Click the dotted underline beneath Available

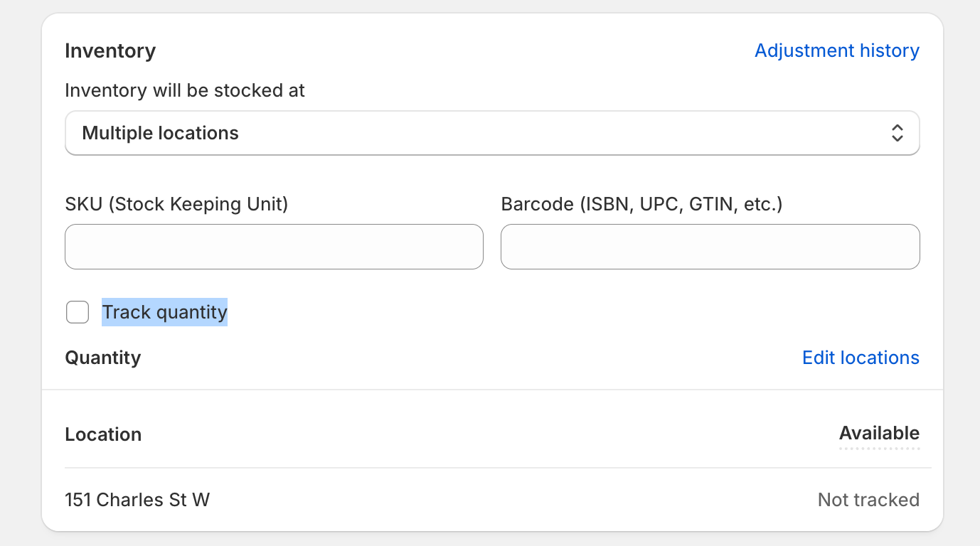pos(879,449)
